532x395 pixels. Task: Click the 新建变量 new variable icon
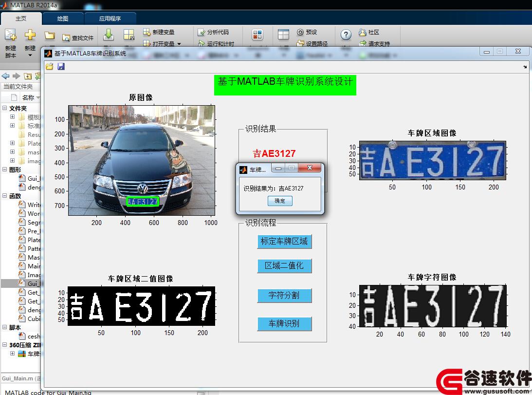[x=147, y=32]
